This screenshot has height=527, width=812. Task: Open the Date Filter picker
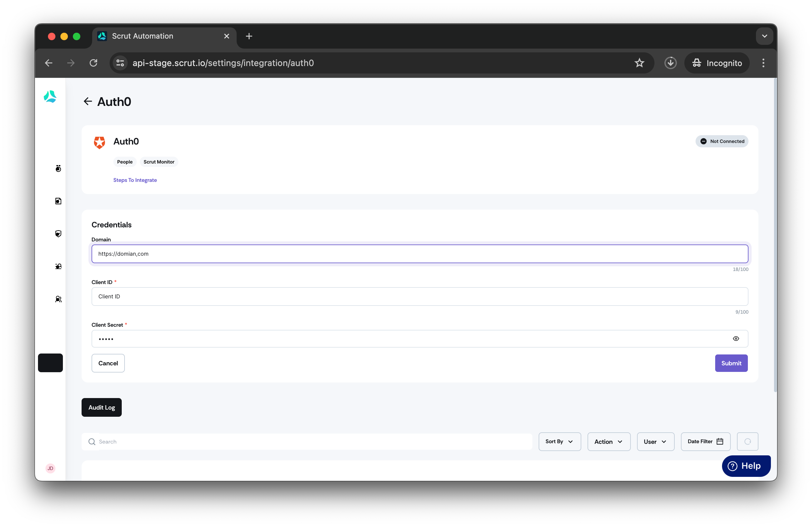coord(705,441)
